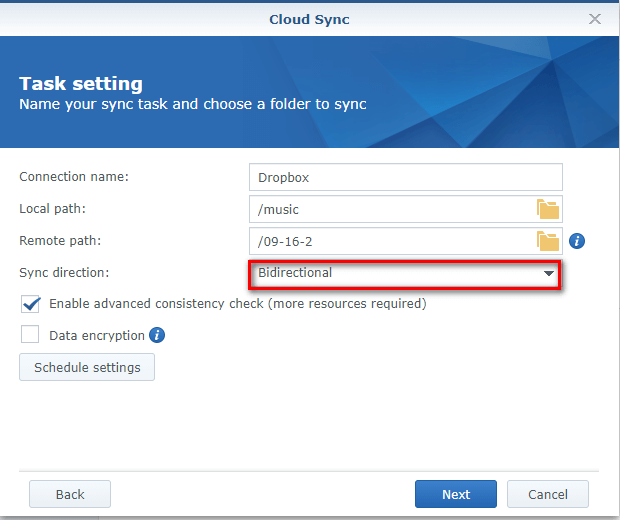Open the Remote path folder browser icon
Image resolution: width=620 pixels, height=520 pixels.
tap(547, 241)
